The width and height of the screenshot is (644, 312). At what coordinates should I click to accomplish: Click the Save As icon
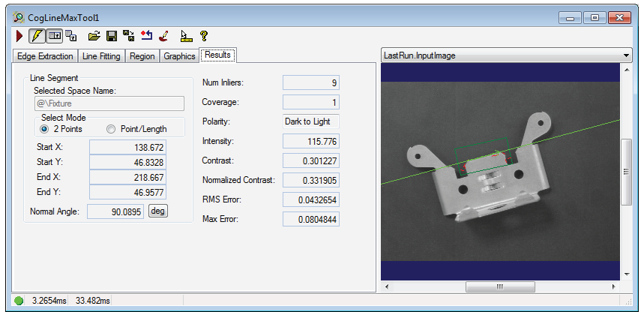click(128, 36)
